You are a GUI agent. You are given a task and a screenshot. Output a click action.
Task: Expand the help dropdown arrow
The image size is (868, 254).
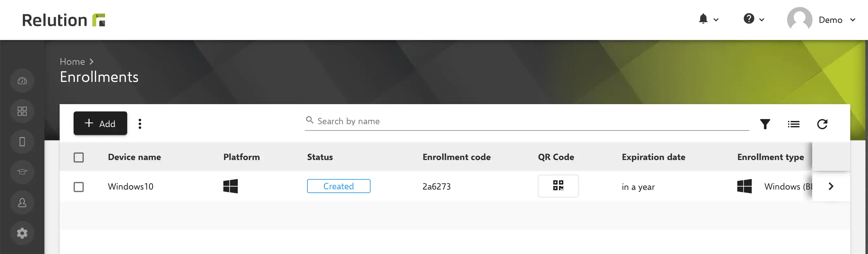[761, 20]
